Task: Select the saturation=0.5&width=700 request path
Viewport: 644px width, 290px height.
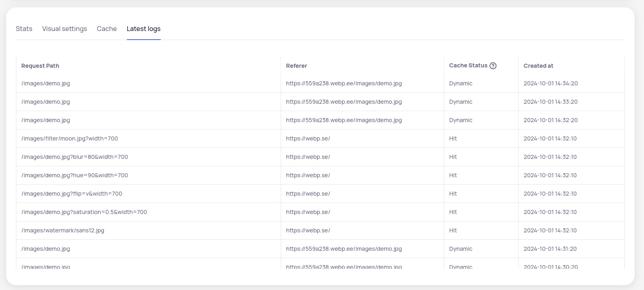Action: coord(84,212)
